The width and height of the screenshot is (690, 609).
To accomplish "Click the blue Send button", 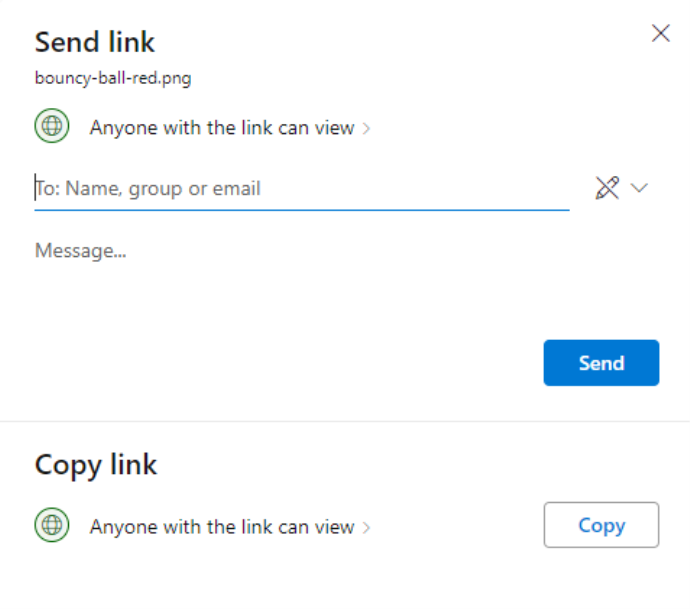I will tap(601, 363).
